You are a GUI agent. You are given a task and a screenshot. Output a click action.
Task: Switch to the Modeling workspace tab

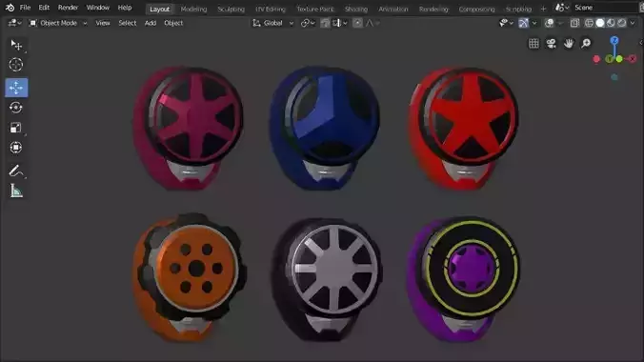pos(193,9)
